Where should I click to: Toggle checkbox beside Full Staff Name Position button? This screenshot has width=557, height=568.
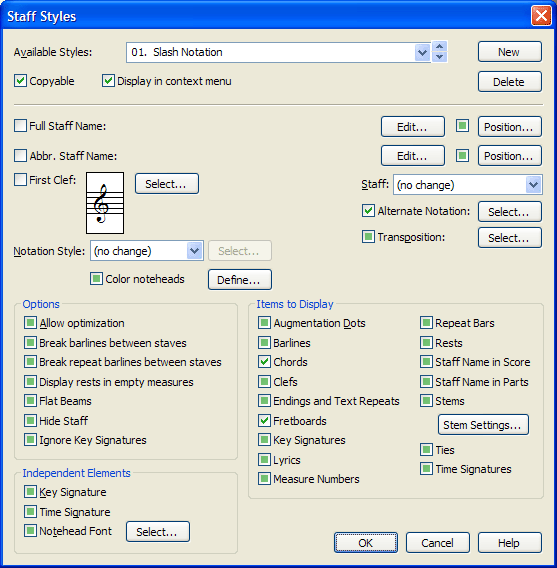[462, 126]
